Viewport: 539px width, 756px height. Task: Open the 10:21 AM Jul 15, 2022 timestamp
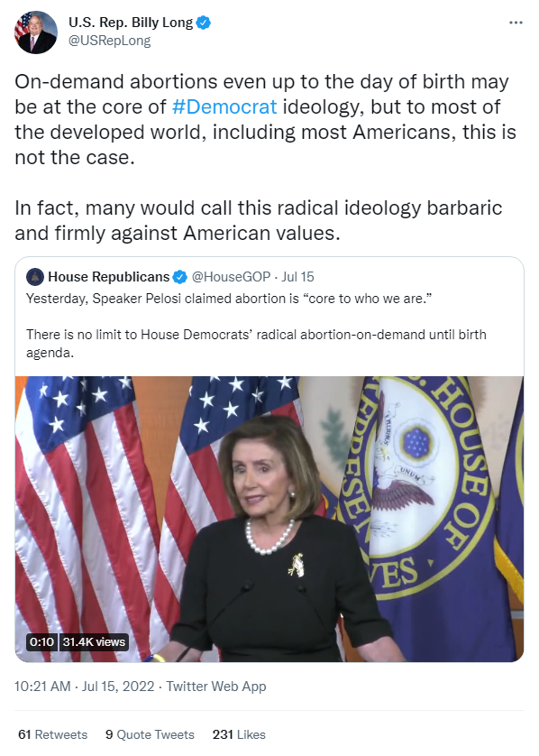[85, 687]
